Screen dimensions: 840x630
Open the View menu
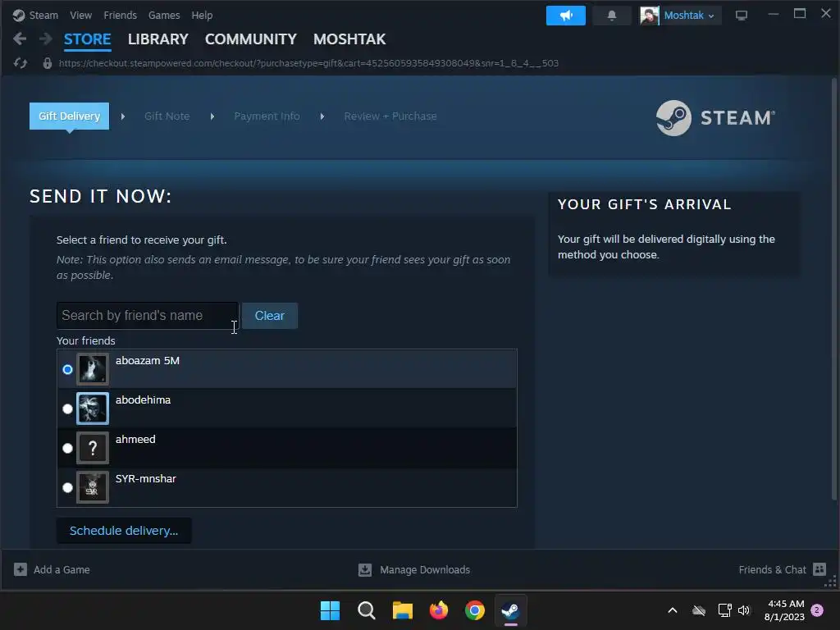(80, 16)
